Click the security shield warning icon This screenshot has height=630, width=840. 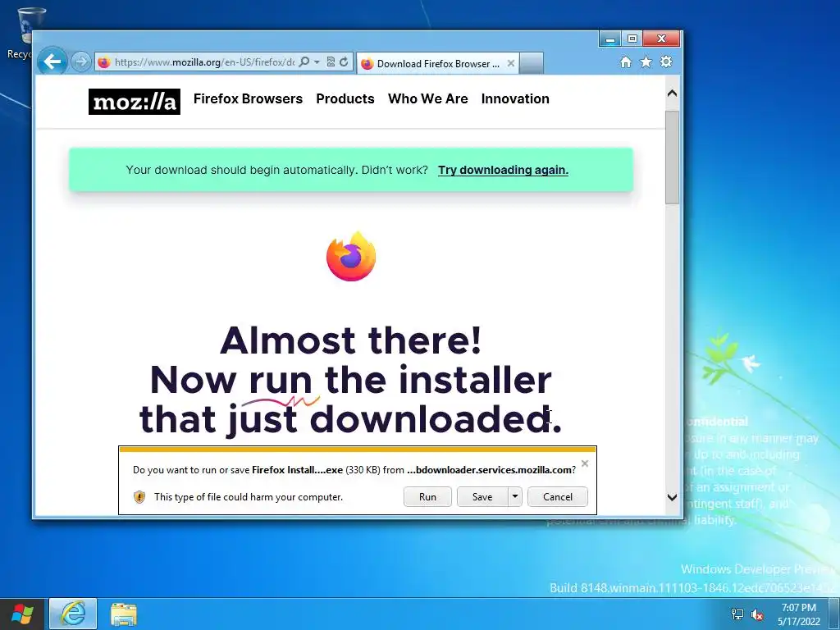click(139, 497)
